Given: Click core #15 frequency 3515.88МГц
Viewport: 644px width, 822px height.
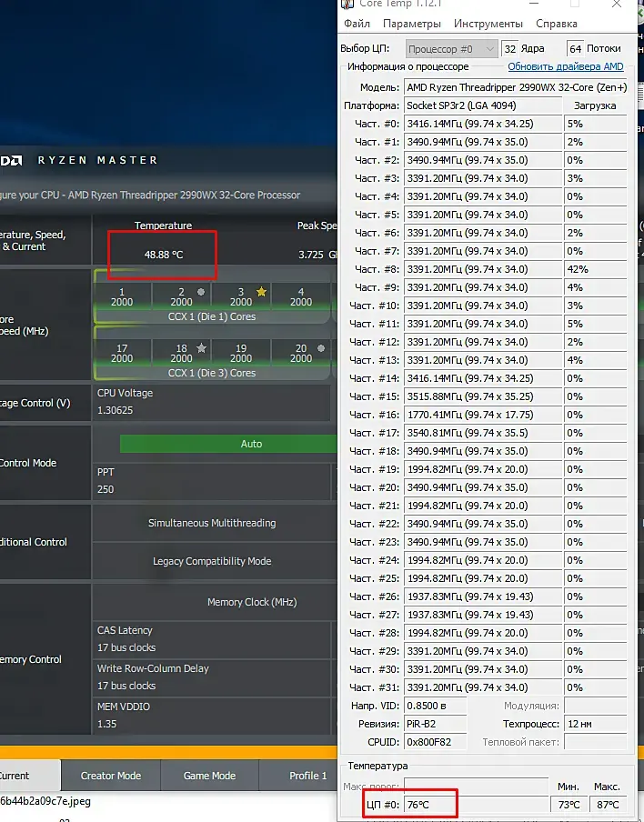Looking at the screenshot, I should [x=482, y=396].
